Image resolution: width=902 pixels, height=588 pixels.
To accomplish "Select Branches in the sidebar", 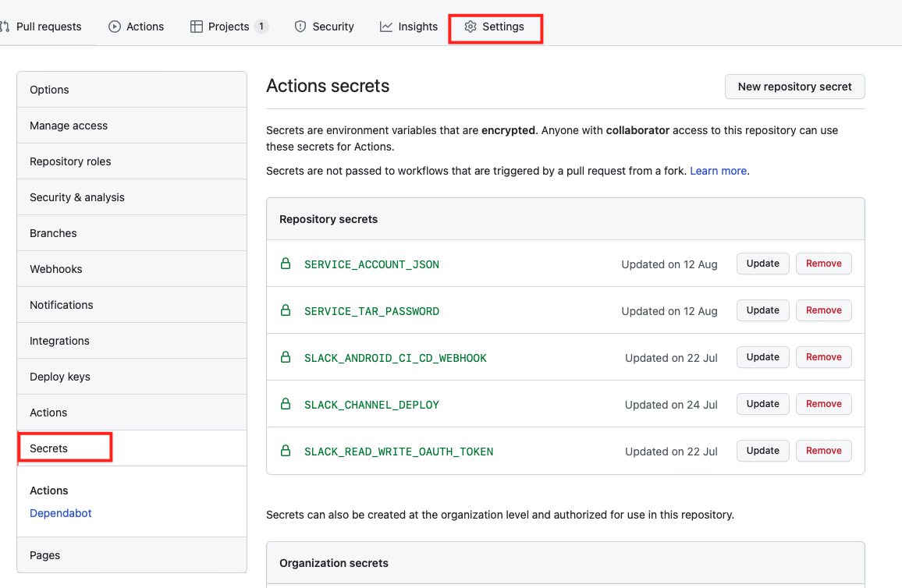I will click(132, 233).
